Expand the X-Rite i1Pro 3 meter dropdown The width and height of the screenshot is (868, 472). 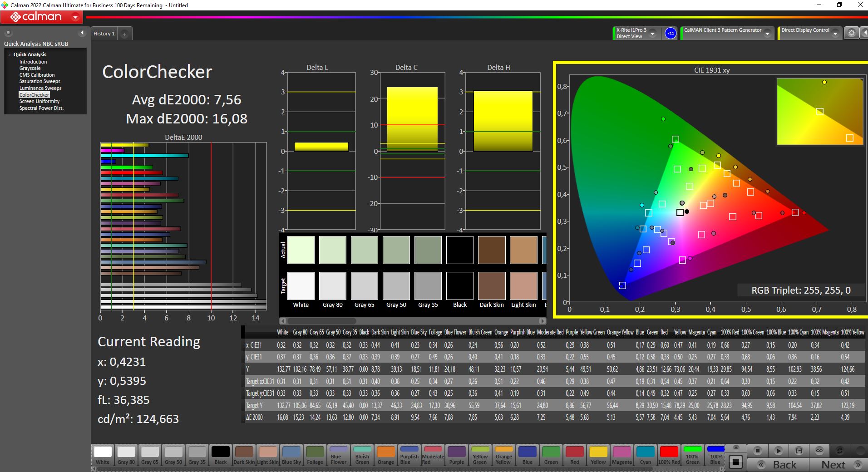[652, 34]
